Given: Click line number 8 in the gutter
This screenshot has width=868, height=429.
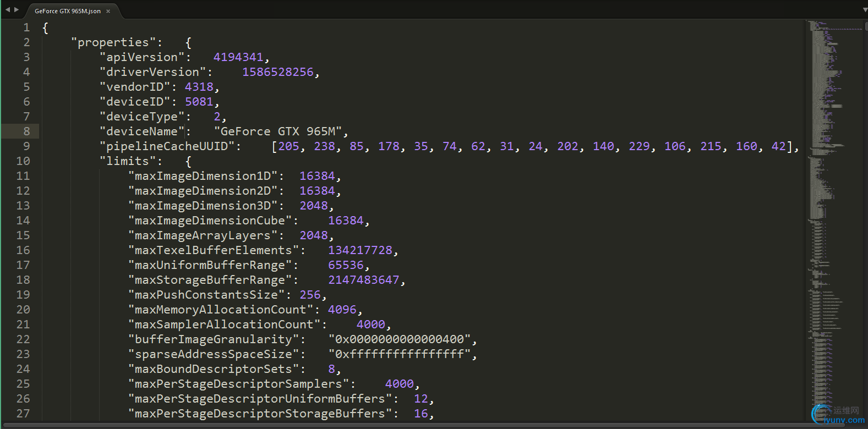Looking at the screenshot, I should pyautogui.click(x=26, y=131).
